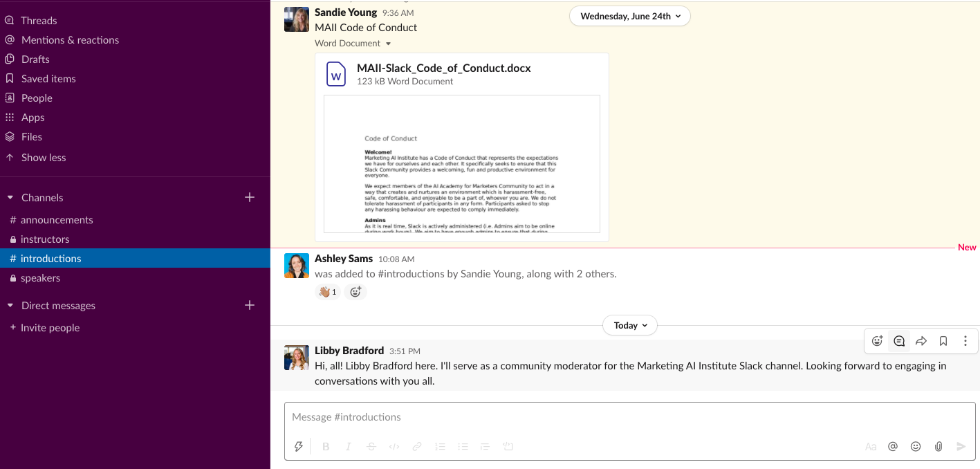Screen dimensions: 980x469
Task: Click the 10:08 AM message timestamp
Action: click(396, 259)
